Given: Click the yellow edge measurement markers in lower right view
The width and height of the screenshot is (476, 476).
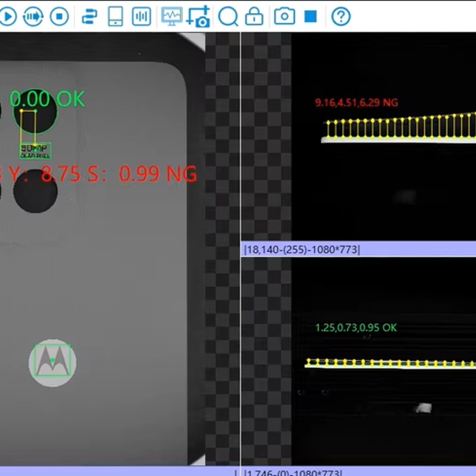Looking at the screenshot, I should coord(390,363).
